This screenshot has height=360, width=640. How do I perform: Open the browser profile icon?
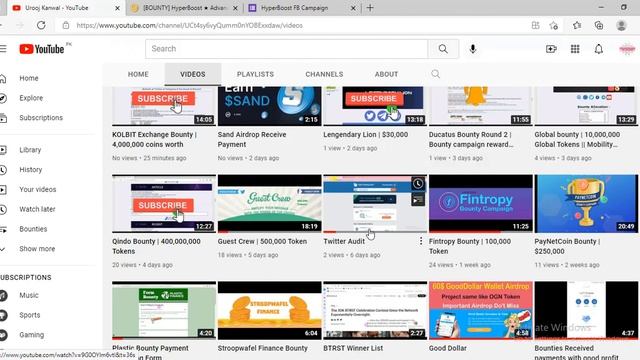[621, 25]
